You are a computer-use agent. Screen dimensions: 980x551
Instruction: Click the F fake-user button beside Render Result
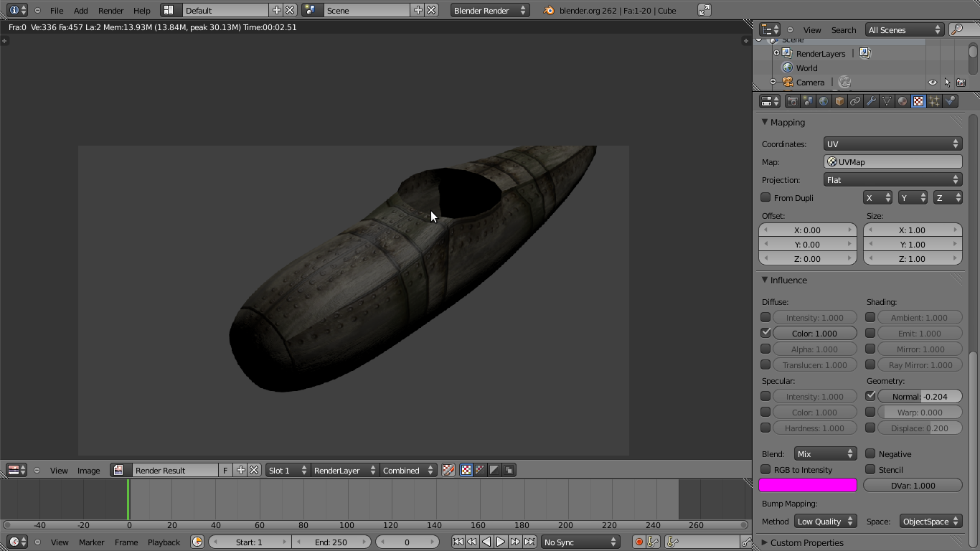[x=225, y=470]
